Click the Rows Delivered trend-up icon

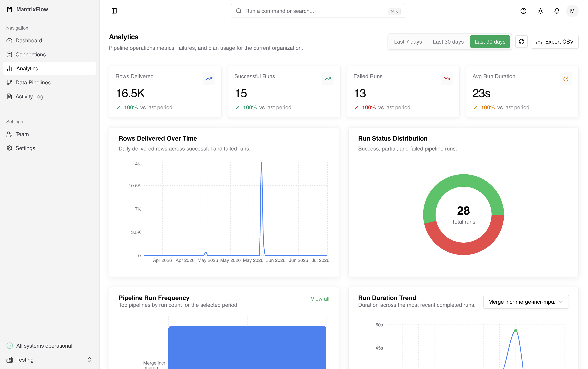(x=209, y=79)
